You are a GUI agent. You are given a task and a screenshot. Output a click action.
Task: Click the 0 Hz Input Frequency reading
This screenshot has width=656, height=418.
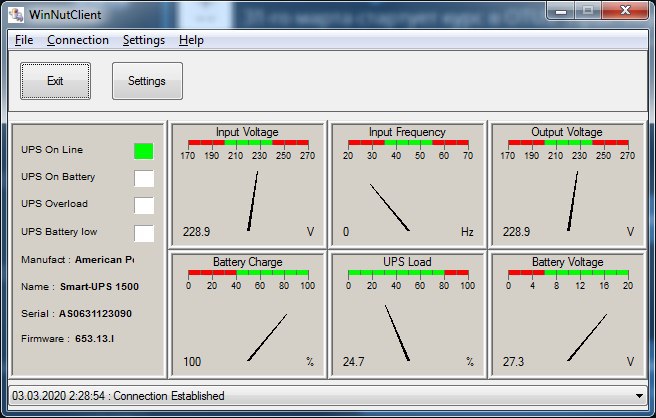click(346, 232)
